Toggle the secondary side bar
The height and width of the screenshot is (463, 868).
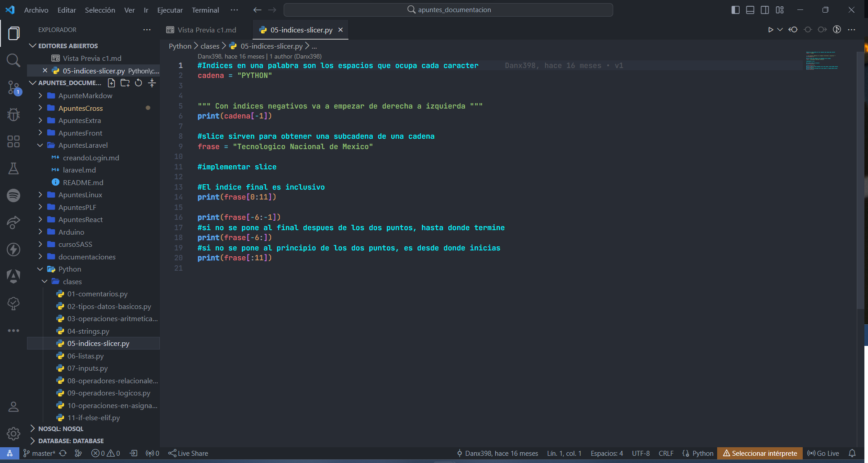click(x=765, y=10)
